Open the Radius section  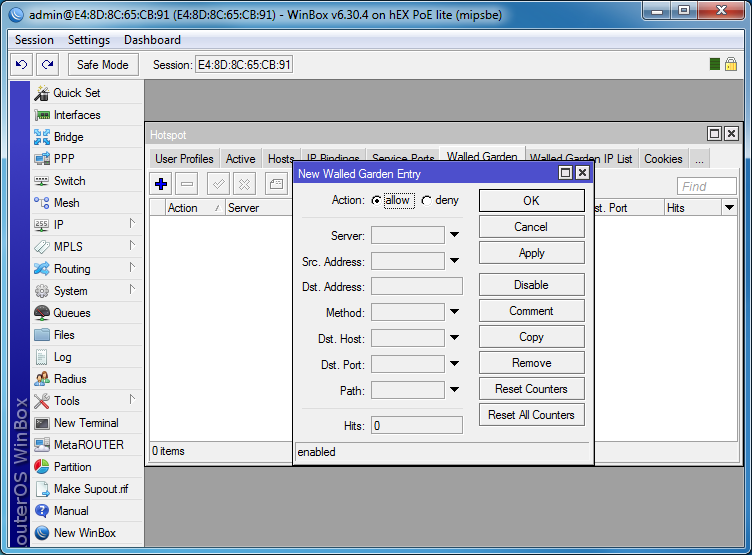(87, 379)
